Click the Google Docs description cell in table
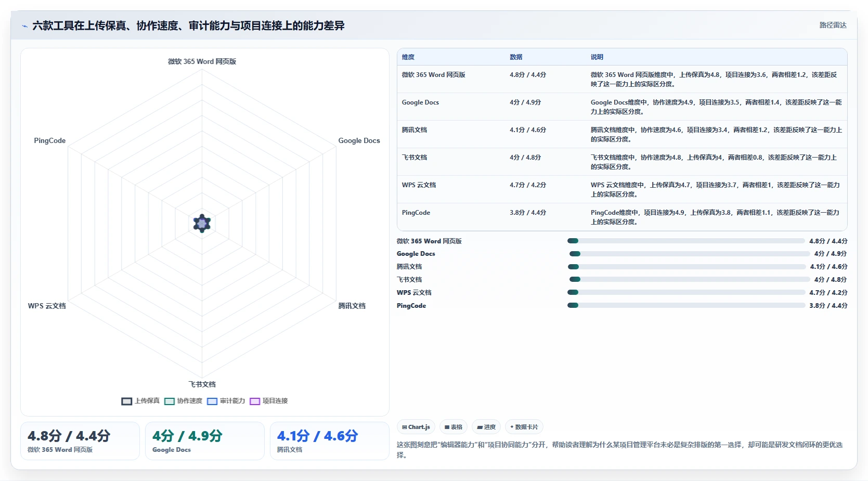Image resolution: width=868 pixels, height=481 pixels. click(x=716, y=107)
